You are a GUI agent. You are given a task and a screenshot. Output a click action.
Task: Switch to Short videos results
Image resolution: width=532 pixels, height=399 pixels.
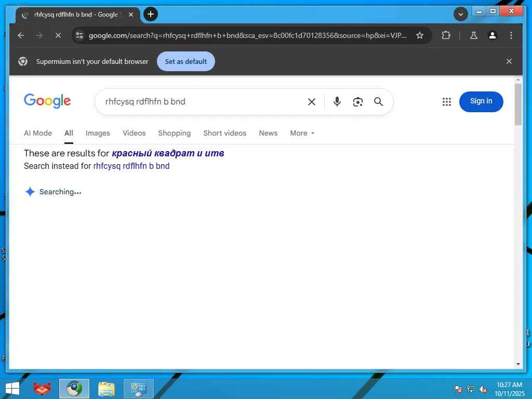pos(224,133)
